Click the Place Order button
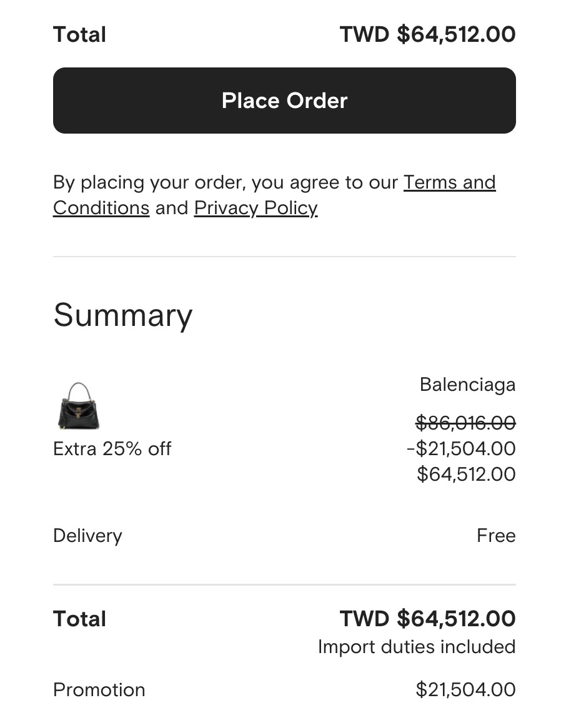 (x=284, y=101)
